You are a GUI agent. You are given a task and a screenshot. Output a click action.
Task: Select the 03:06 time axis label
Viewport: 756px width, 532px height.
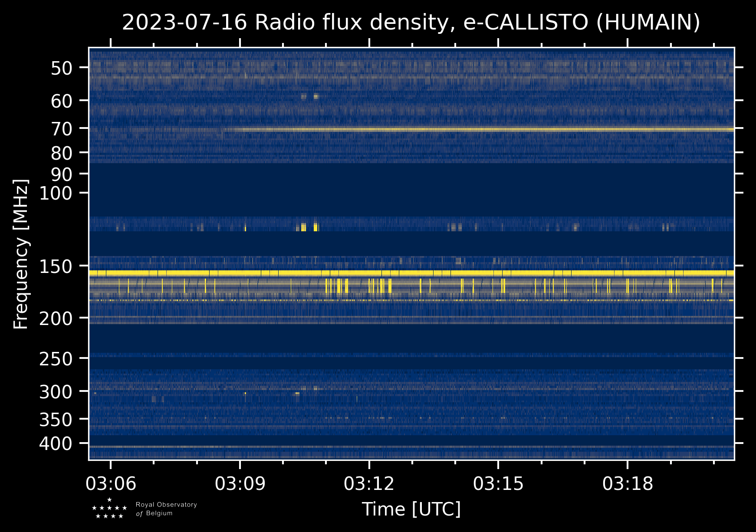pyautogui.click(x=111, y=483)
